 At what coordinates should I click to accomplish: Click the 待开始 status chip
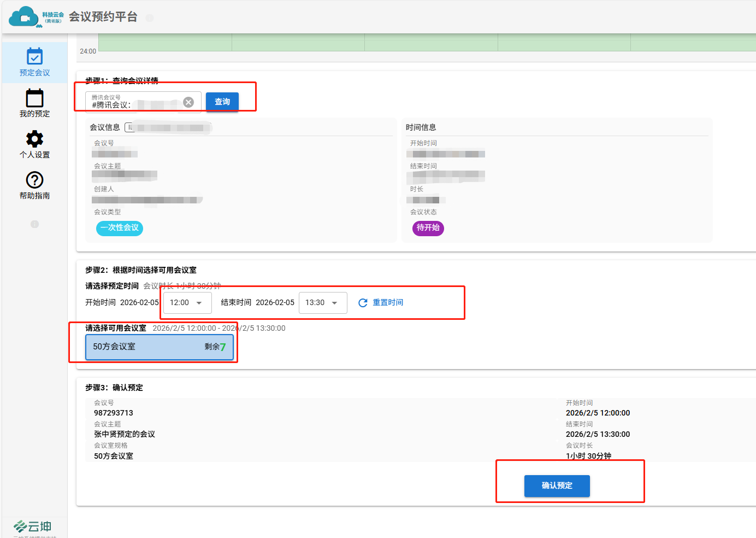[428, 228]
